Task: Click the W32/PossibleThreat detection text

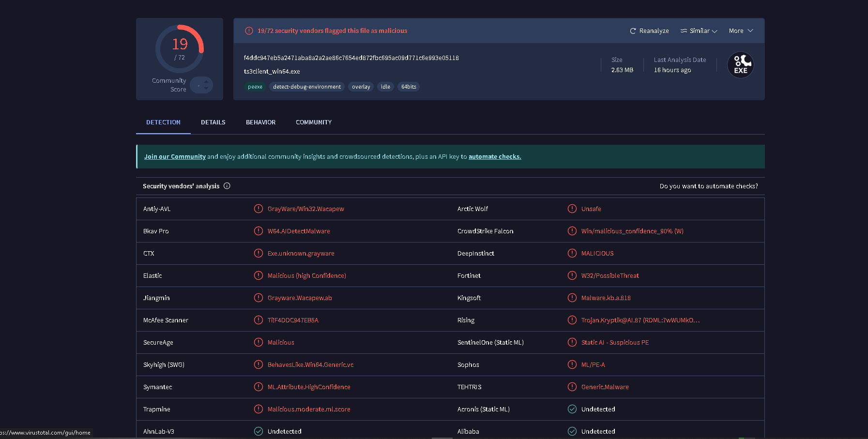Action: 610,276
